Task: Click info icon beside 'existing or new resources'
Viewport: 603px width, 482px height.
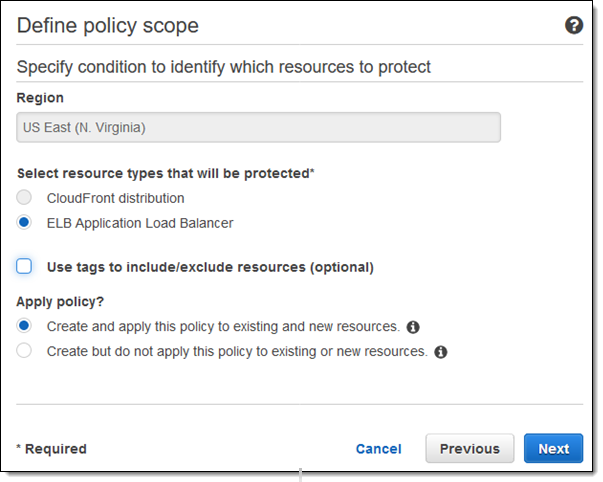Action: (441, 352)
